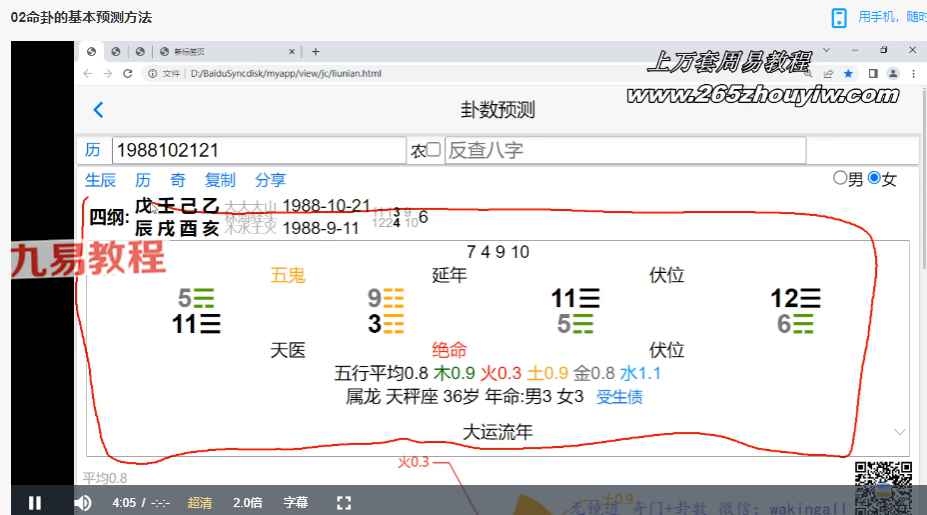Image resolution: width=927 pixels, height=515 pixels.
Task: Click the mobile phone icon
Action: tap(839, 18)
